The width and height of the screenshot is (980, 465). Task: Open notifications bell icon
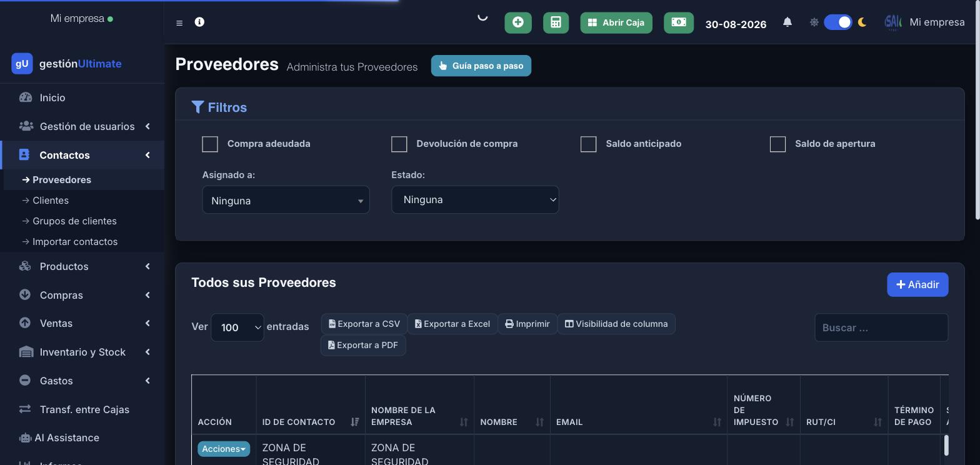787,22
